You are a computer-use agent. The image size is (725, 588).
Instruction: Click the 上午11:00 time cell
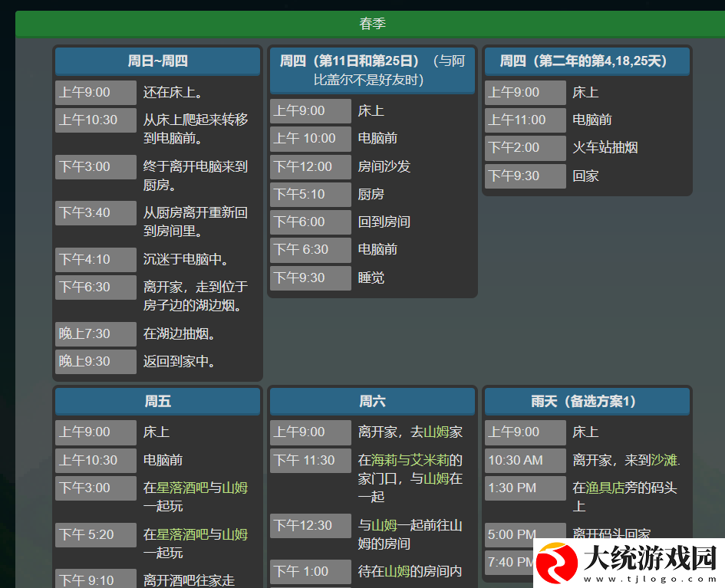click(x=526, y=120)
